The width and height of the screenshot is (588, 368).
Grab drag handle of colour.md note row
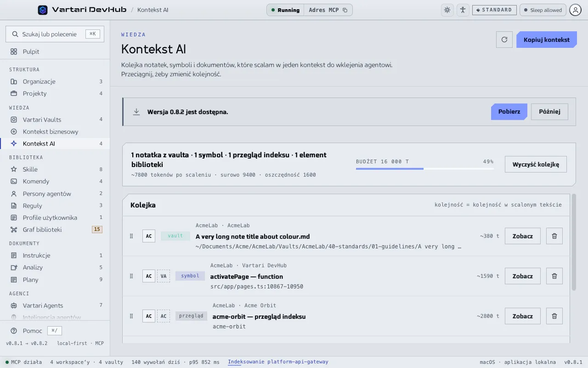click(x=131, y=236)
